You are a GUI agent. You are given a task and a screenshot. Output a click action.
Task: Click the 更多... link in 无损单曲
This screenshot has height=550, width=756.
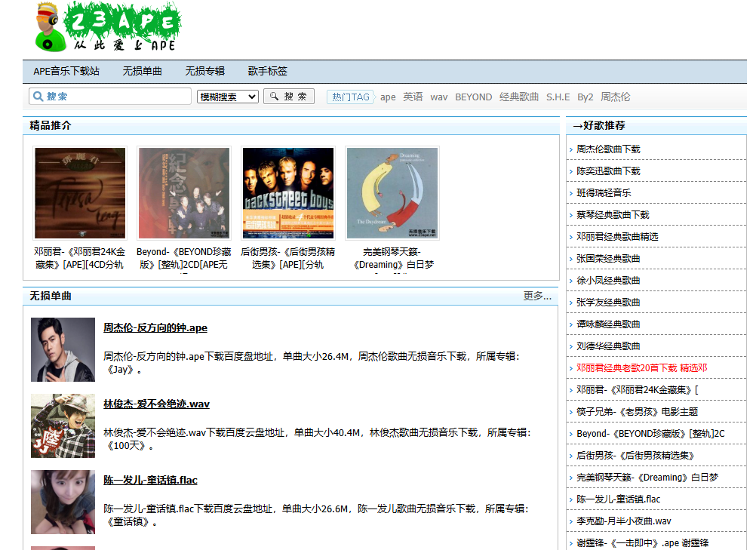click(537, 296)
